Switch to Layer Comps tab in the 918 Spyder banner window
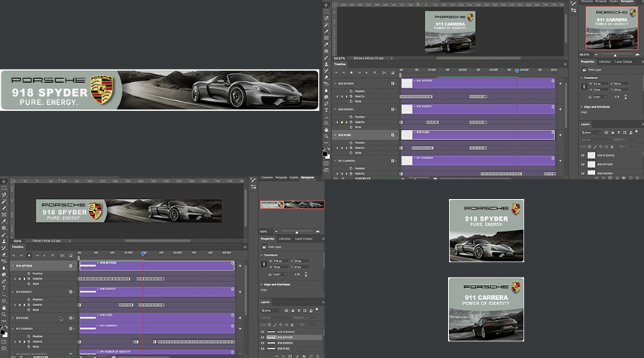The image size is (644, 358). coord(304,239)
